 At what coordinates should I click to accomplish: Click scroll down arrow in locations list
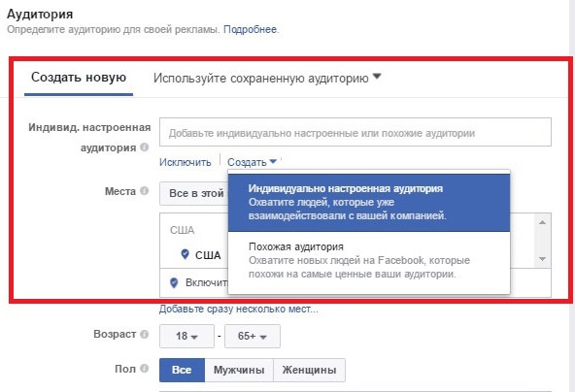(542, 259)
